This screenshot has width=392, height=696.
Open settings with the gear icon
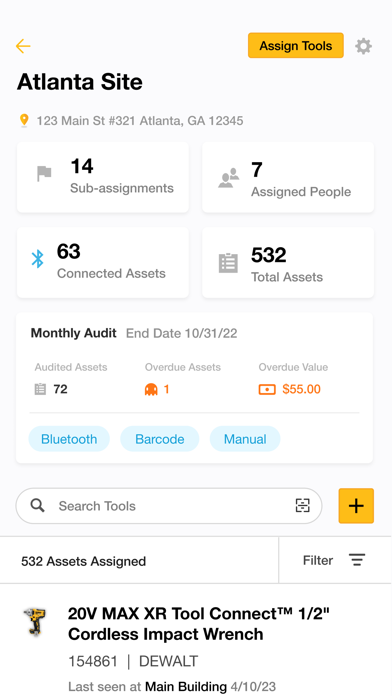(363, 46)
